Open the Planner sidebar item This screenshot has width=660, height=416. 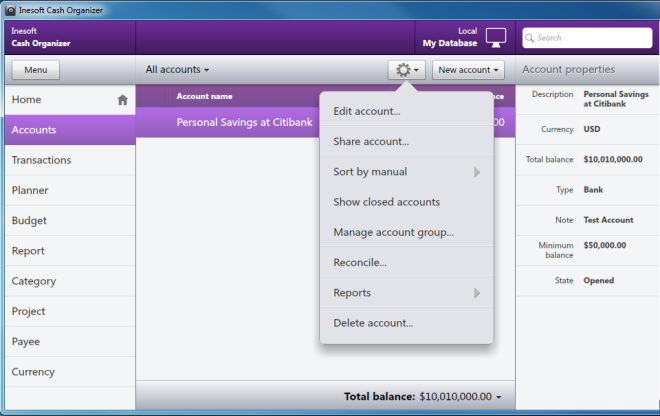[x=70, y=191]
